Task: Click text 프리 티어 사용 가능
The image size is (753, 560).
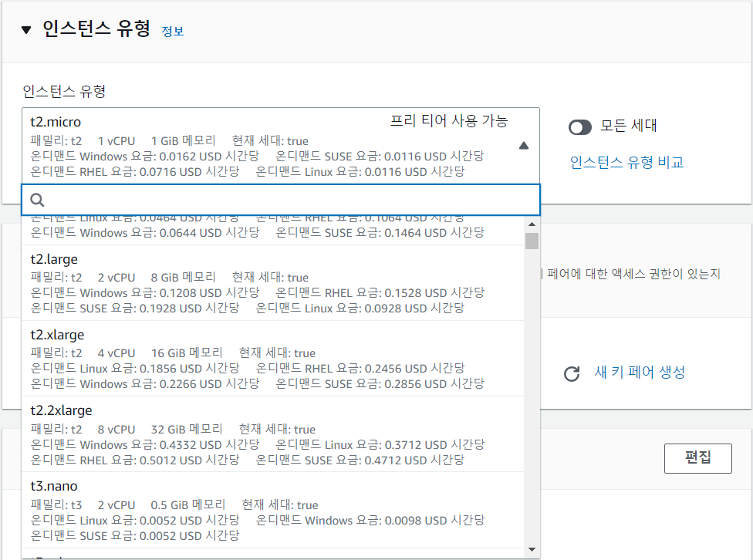Action: click(448, 120)
